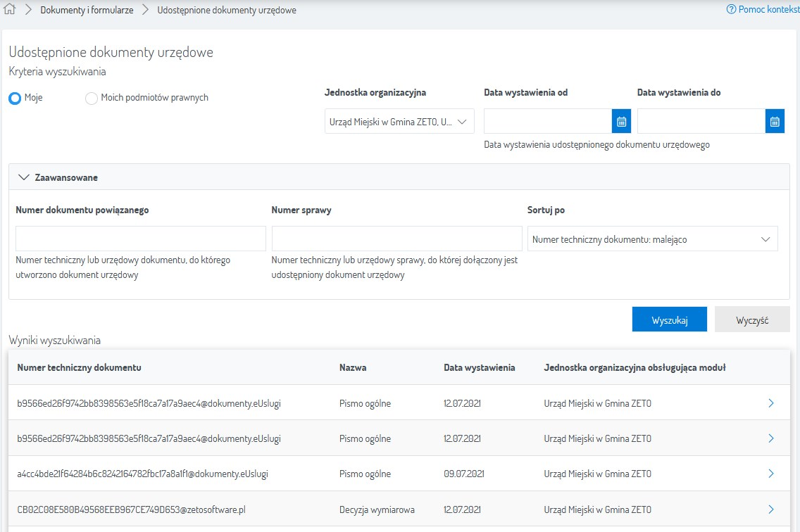Go to Dokumenty i formularze breadcrumb
The width and height of the screenshot is (800, 532).
tap(87, 11)
